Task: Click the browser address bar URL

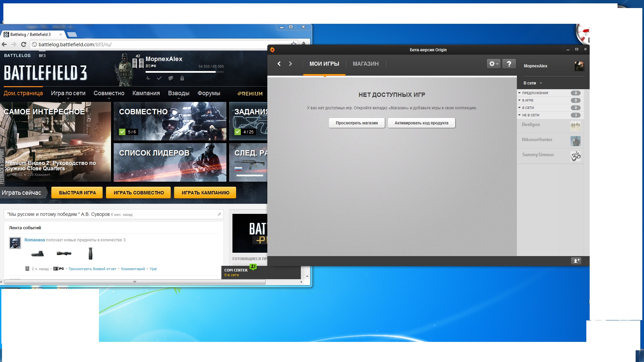Action: (x=75, y=44)
